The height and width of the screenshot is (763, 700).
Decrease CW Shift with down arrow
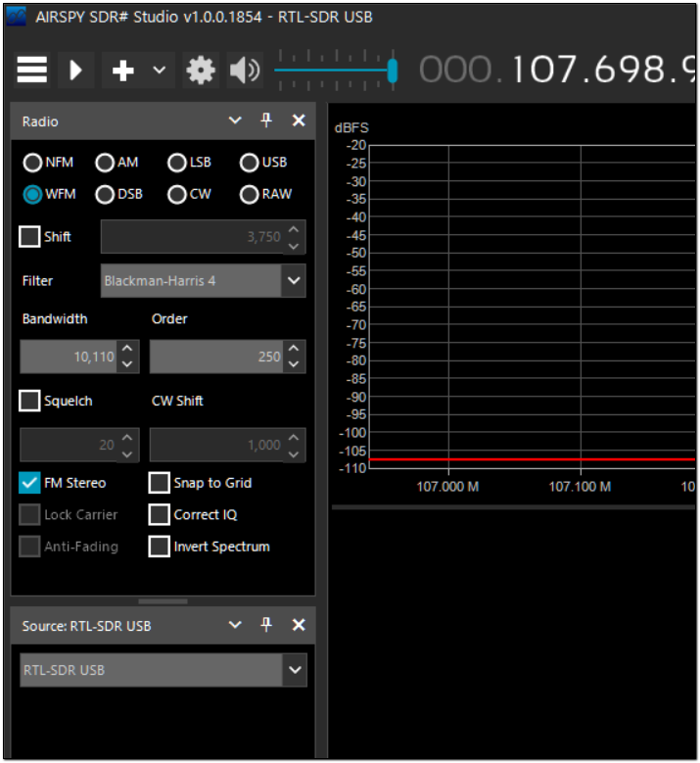tap(294, 454)
